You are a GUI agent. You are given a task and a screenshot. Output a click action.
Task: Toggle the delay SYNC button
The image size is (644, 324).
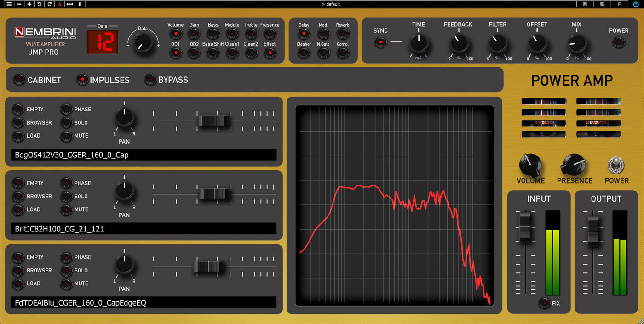380,42
